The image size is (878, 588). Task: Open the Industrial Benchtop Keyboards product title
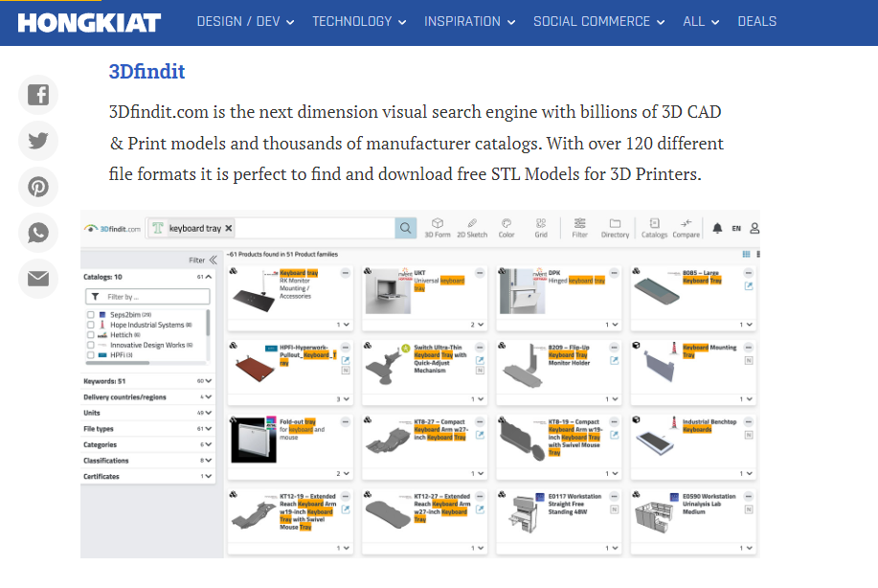709,425
